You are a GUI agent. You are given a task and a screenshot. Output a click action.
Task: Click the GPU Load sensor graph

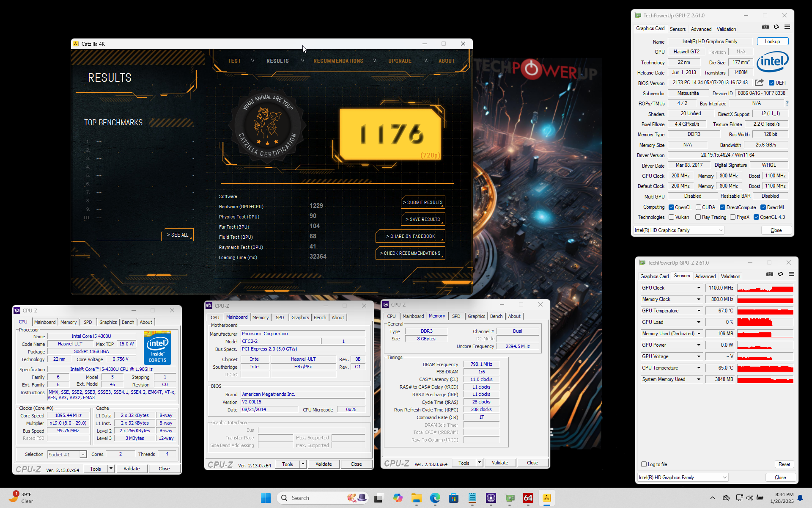[765, 322]
